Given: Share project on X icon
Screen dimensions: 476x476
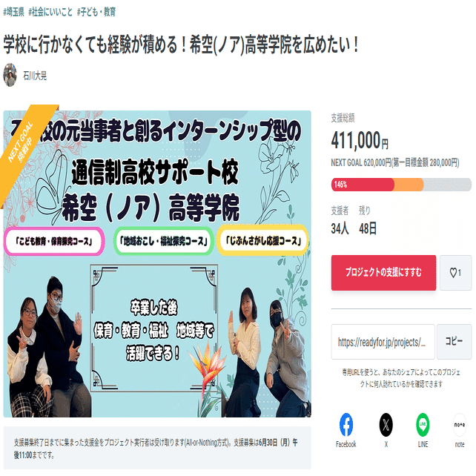Looking at the screenshot, I should point(386,424).
